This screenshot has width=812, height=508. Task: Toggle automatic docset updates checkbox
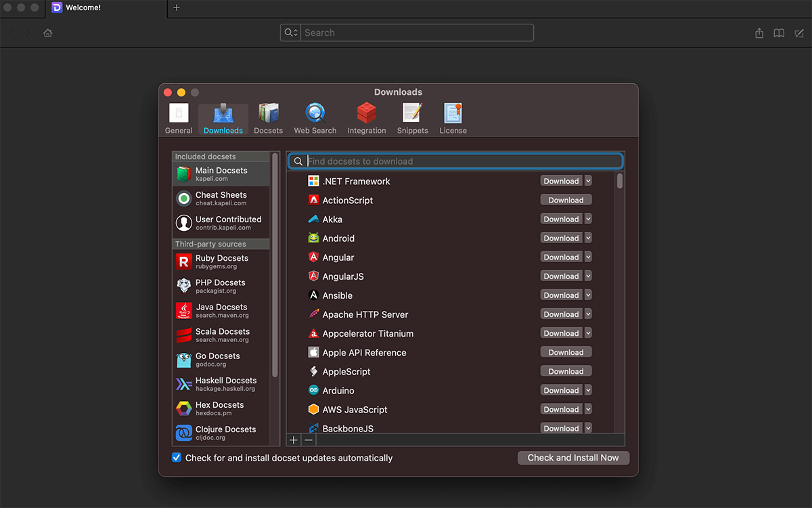pos(177,458)
